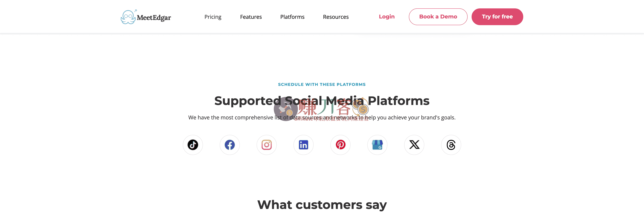Click the Login link
The height and width of the screenshot is (218, 644).
[387, 16]
